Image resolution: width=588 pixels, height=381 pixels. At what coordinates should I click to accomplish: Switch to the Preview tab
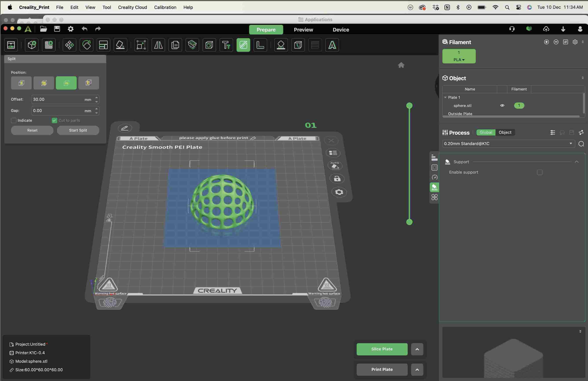[303, 30]
